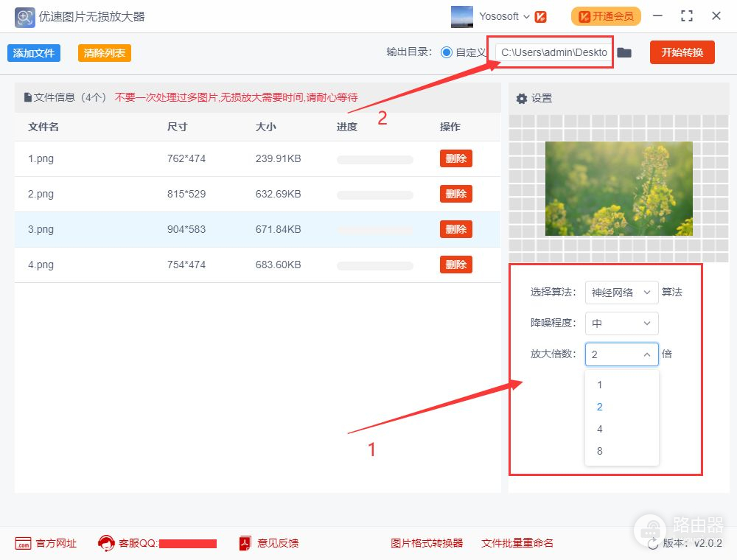This screenshot has width=737, height=560.
Task: Choose 8 from the magnification list
Action: pos(600,451)
